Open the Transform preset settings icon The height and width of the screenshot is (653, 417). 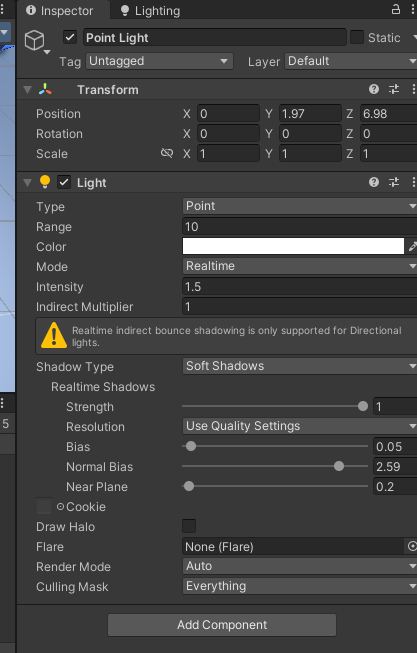coord(394,89)
